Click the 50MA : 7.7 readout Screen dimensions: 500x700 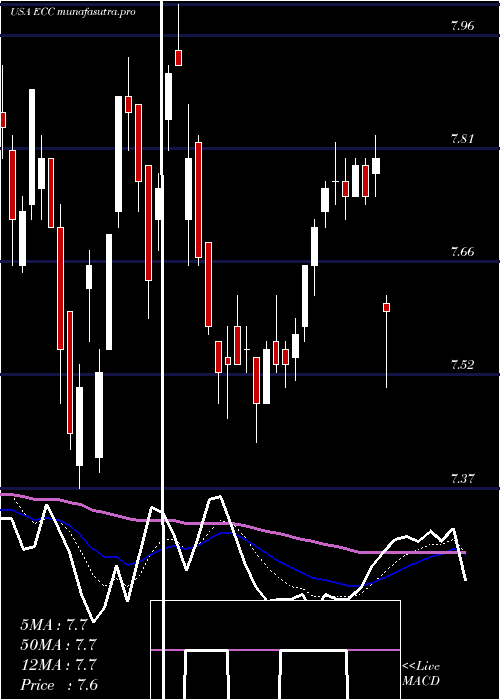click(58, 645)
